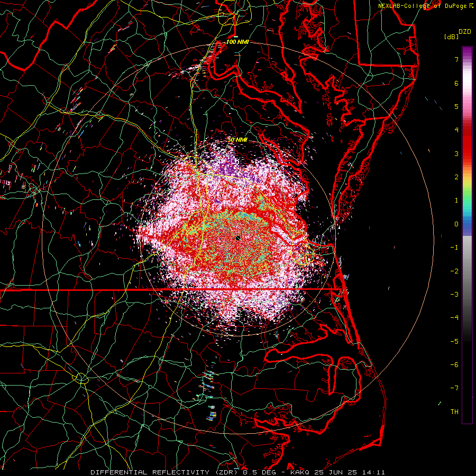Click the 100 NMI range ring label
The width and height of the screenshot is (476, 476).
point(237,42)
